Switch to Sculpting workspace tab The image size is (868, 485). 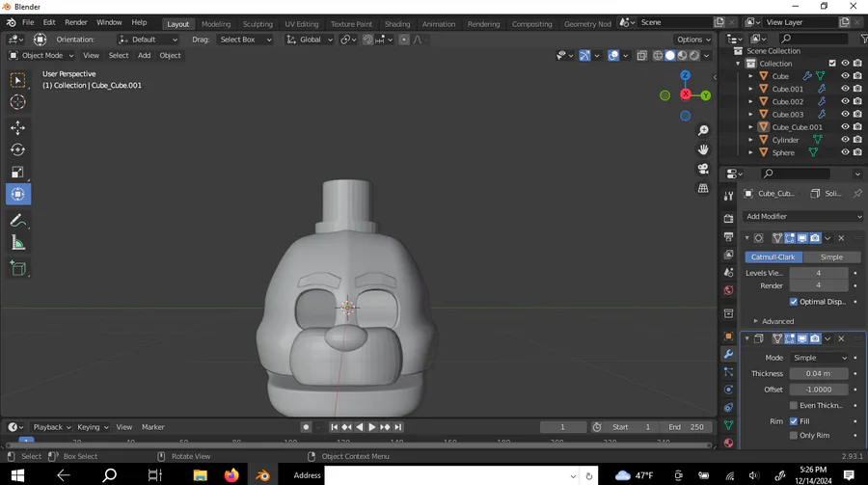coord(258,24)
